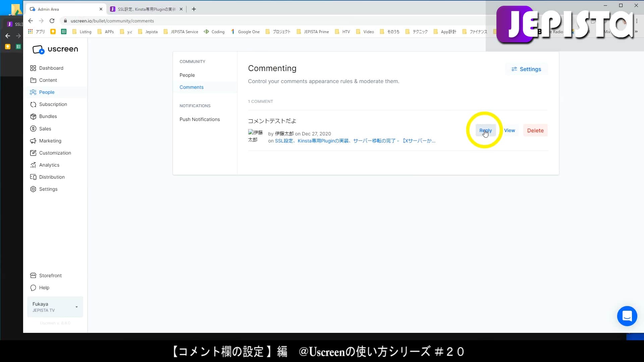Open the Distribution devices icon
644x362 pixels.
(33, 177)
